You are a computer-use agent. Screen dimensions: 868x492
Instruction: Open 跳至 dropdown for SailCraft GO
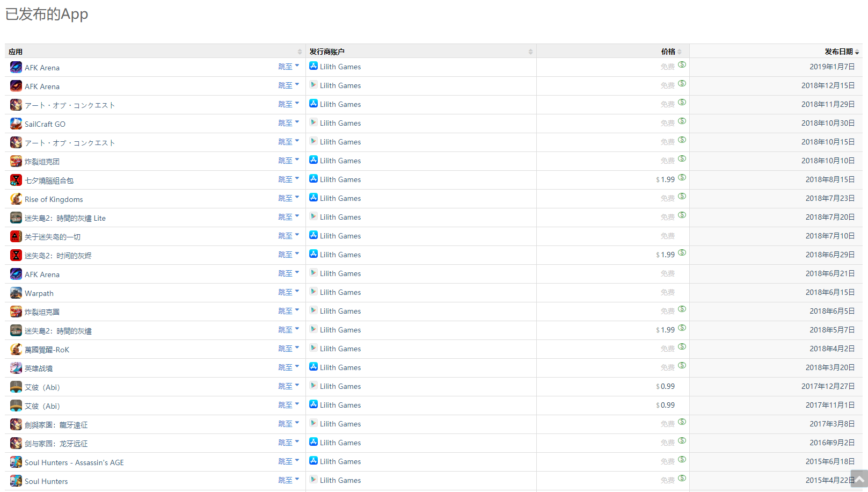click(288, 123)
